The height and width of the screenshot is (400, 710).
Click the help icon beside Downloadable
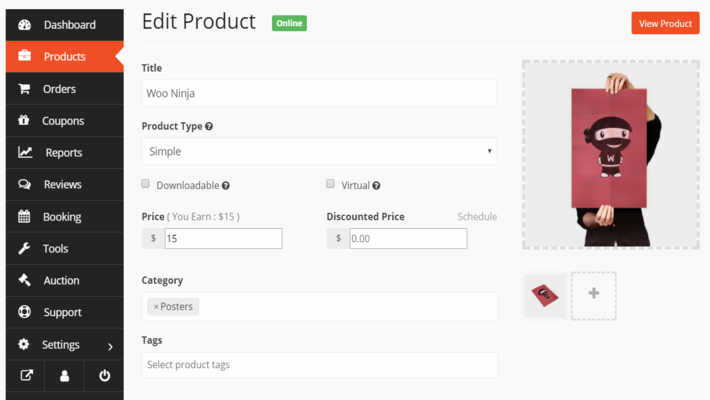(226, 185)
